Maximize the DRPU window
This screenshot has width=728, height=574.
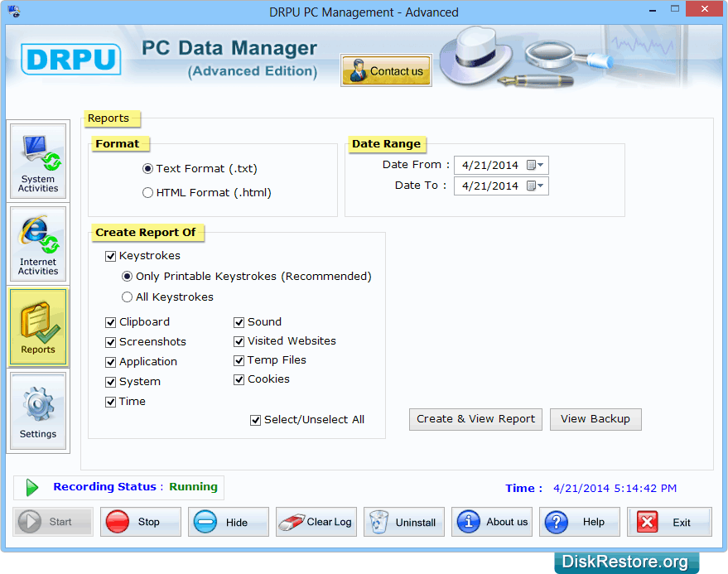675,9
